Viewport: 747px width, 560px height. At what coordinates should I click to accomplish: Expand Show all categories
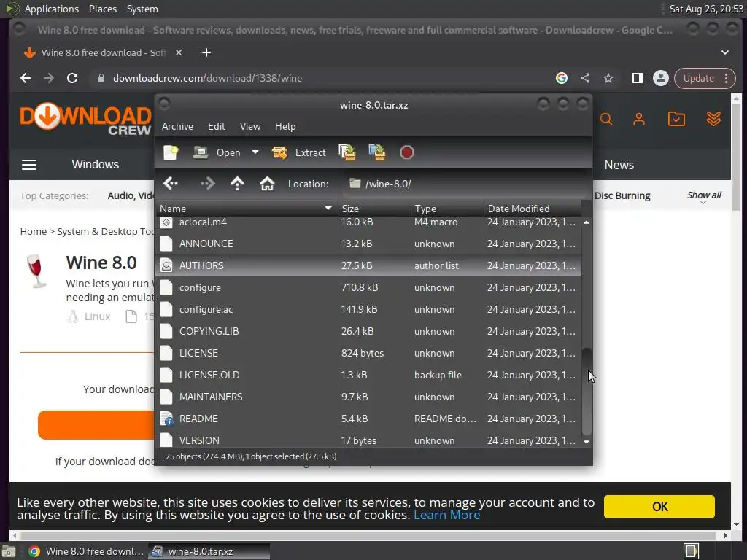coord(704,196)
